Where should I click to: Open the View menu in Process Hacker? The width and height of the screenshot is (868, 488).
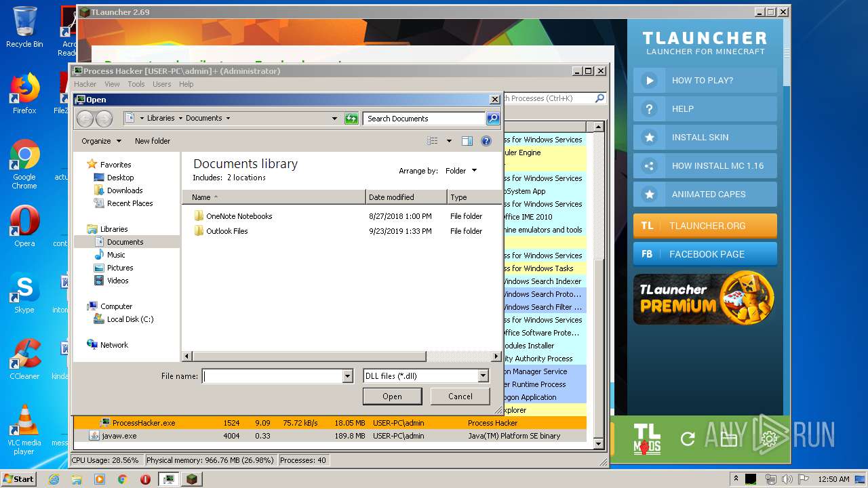pos(112,84)
